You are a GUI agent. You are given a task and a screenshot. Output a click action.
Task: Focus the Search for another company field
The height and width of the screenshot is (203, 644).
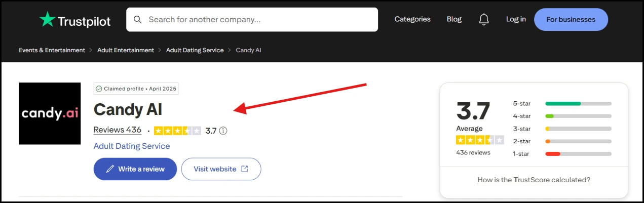(x=252, y=20)
